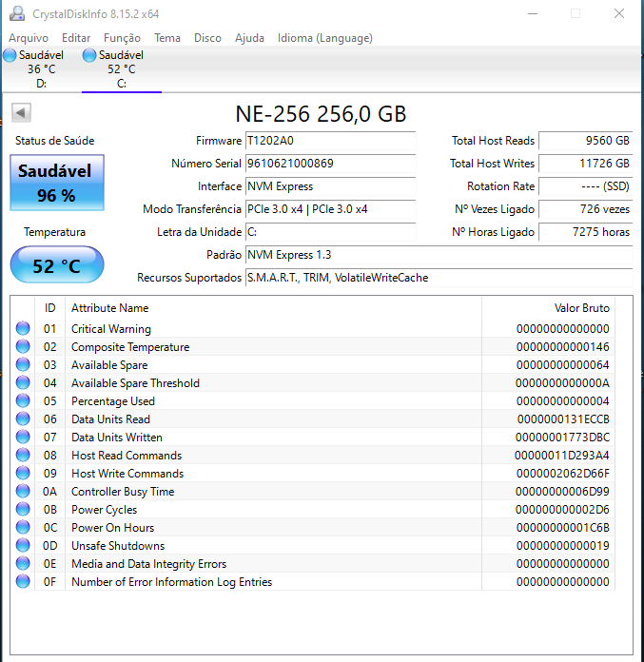
Task: Click the Attribute Name column header
Action: 273,308
